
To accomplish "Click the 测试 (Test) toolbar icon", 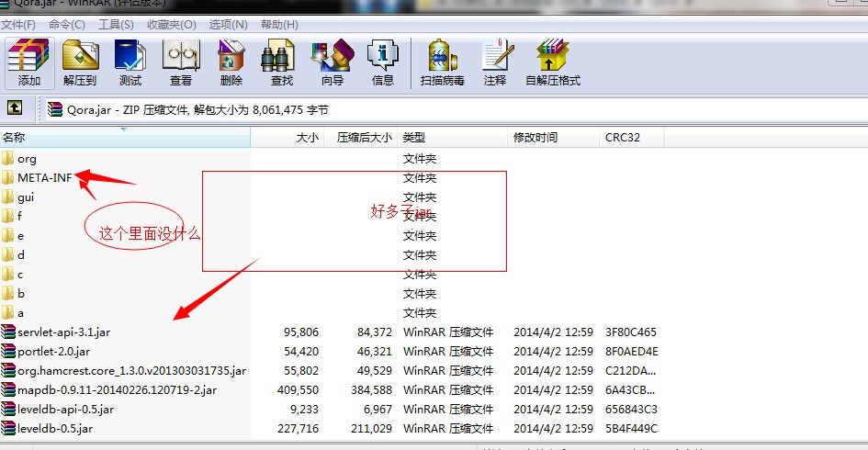I will [x=130, y=63].
